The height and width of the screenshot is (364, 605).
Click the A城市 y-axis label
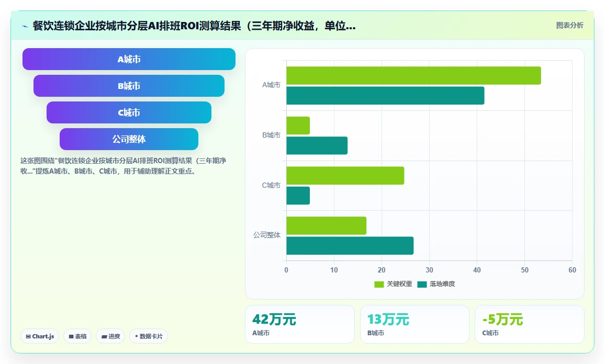pyautogui.click(x=271, y=85)
